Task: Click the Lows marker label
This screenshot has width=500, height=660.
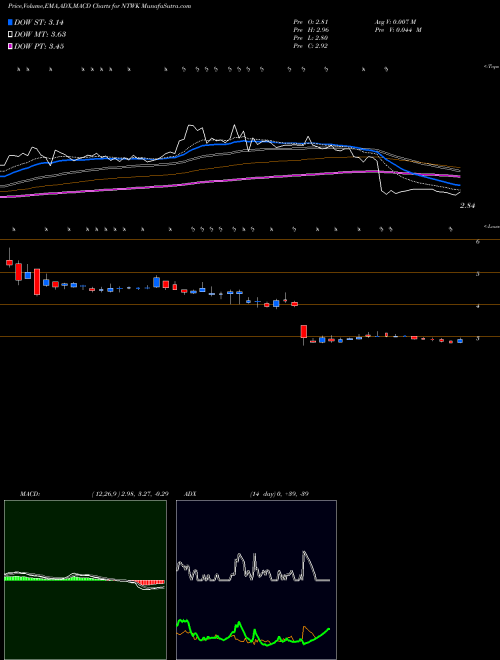Action: [x=492, y=226]
